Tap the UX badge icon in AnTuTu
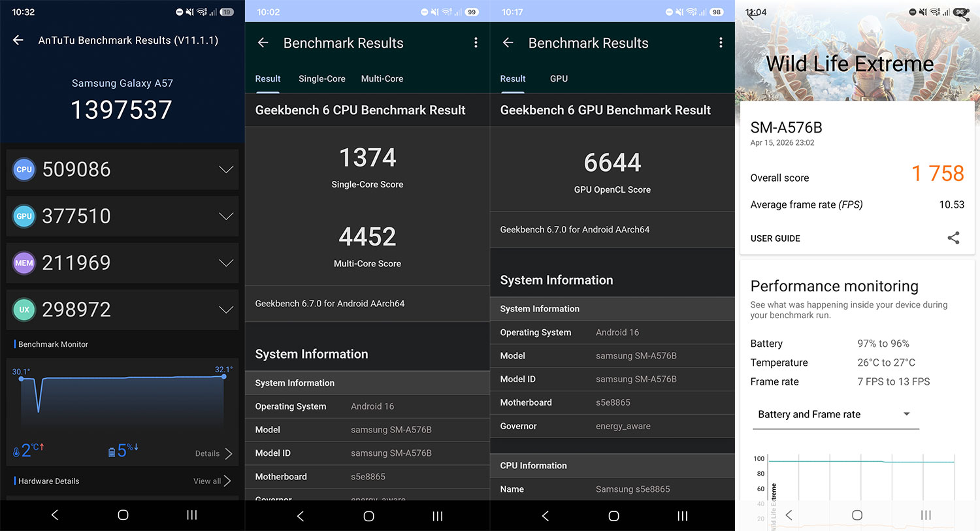Screen dimensions: 980x531 [x=24, y=310]
